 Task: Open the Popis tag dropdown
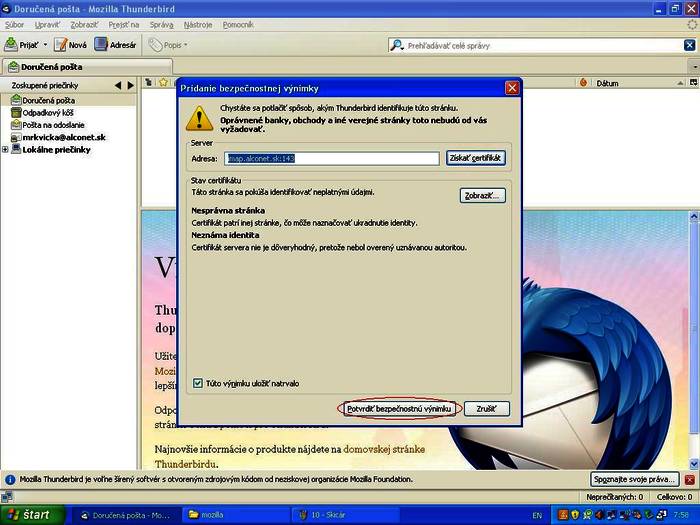pos(168,45)
